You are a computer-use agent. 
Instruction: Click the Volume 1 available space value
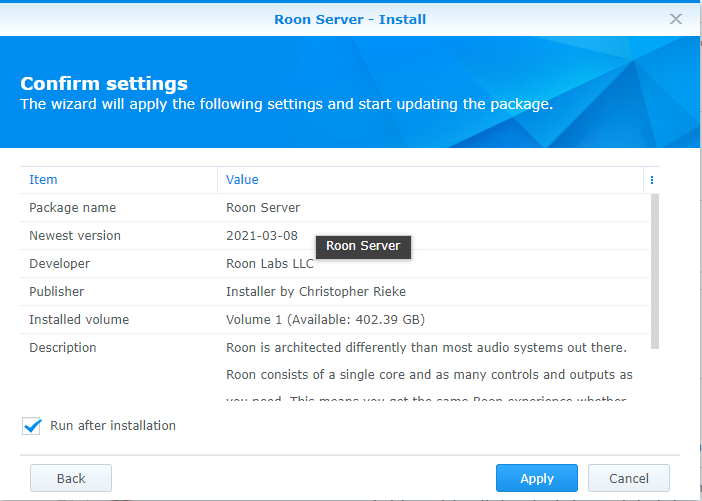(325, 320)
